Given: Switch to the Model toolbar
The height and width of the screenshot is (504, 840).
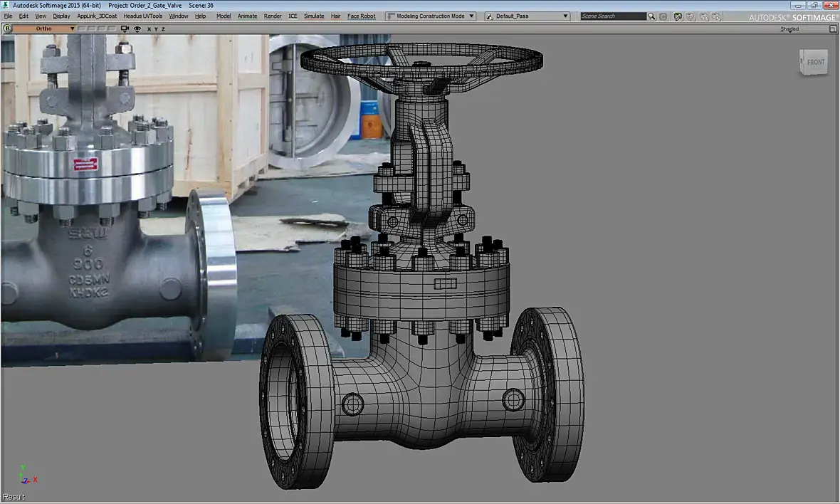Looking at the screenshot, I should pos(224,16).
